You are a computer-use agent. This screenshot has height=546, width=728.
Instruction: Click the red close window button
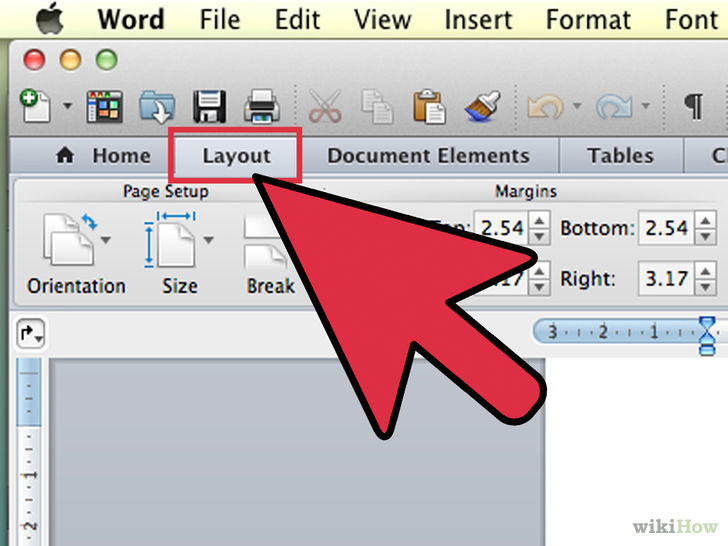tap(34, 60)
